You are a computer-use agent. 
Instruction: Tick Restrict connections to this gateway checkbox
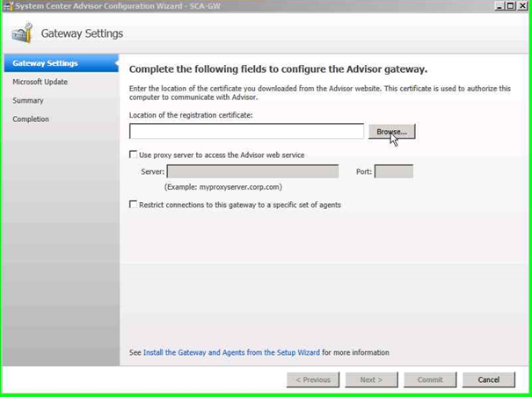click(134, 205)
